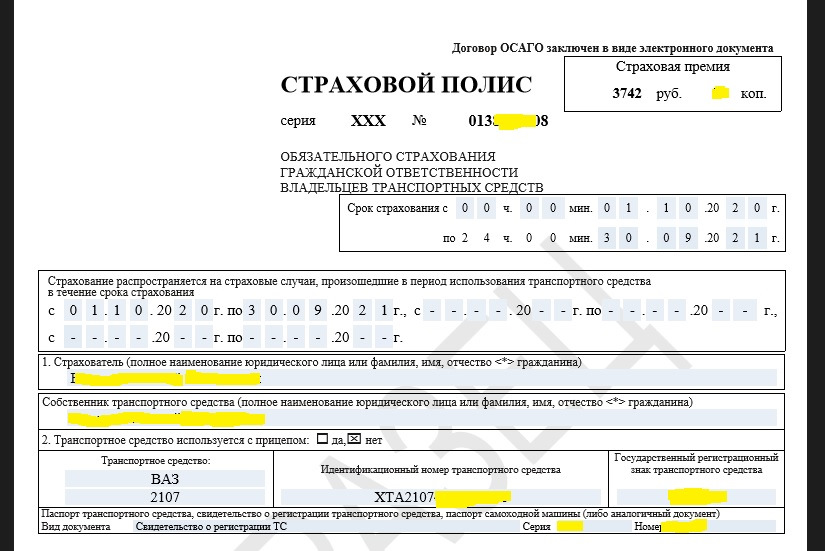Click the 'СТРАХОВОЙ ПОЛИС' title
The height and width of the screenshot is (551, 825).
click(x=406, y=85)
